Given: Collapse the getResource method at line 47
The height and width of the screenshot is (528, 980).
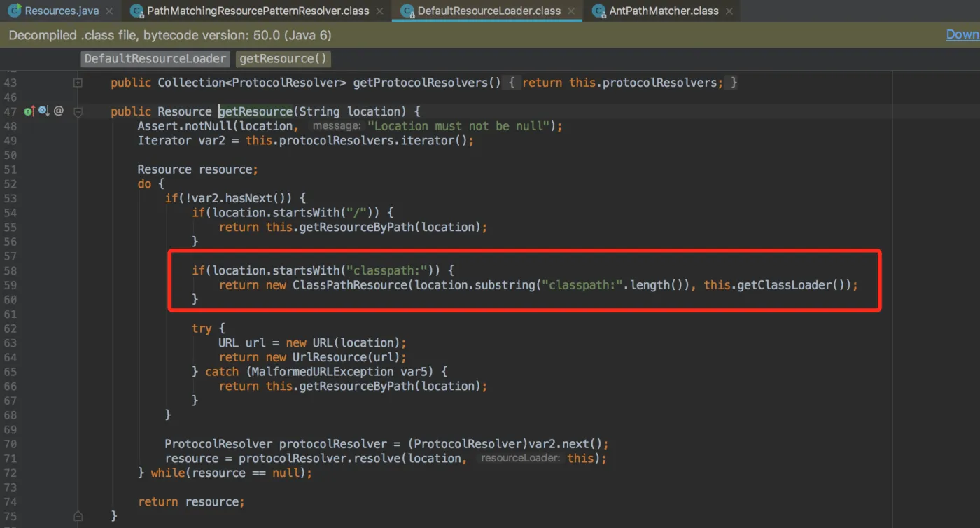Looking at the screenshot, I should [78, 111].
